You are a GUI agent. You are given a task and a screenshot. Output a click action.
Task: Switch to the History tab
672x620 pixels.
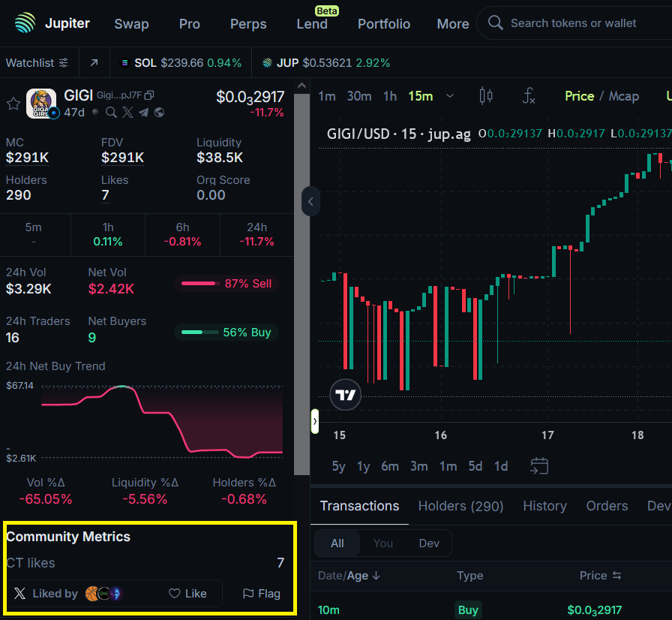tap(544, 506)
